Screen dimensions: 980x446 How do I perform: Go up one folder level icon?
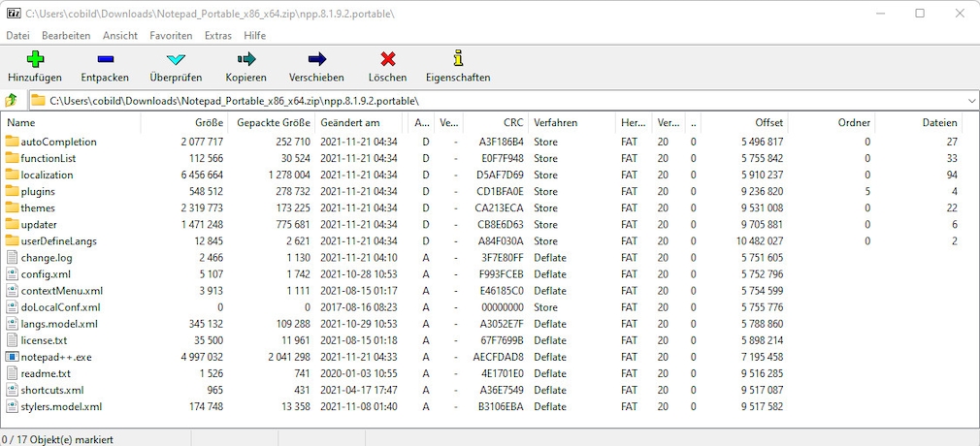12,101
